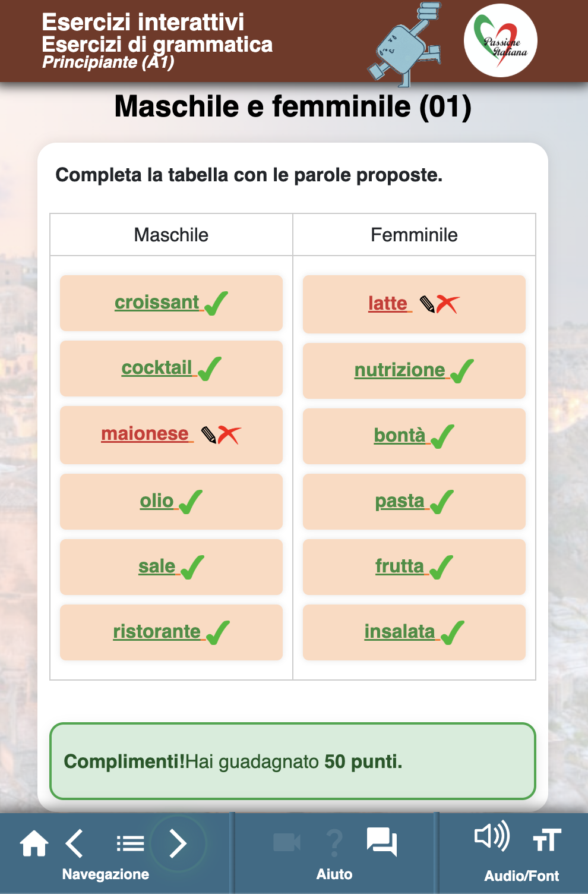The image size is (588, 894).
Task: Click the question mark help icon
Action: click(x=335, y=842)
